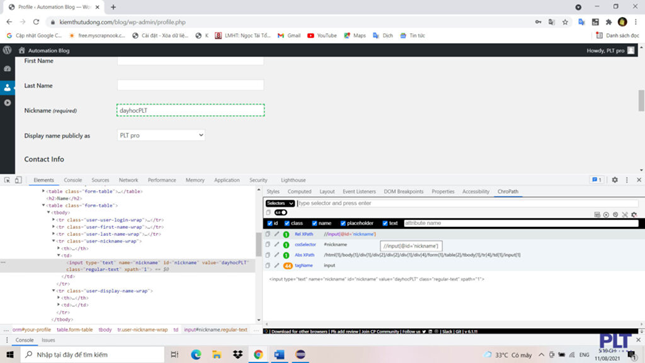Image resolution: width=645 pixels, height=363 pixels.
Task: Uncheck the name attribute checkbox
Action: click(x=314, y=223)
